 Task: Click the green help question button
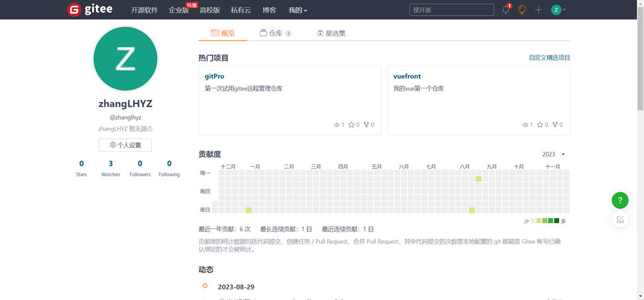[619, 200]
